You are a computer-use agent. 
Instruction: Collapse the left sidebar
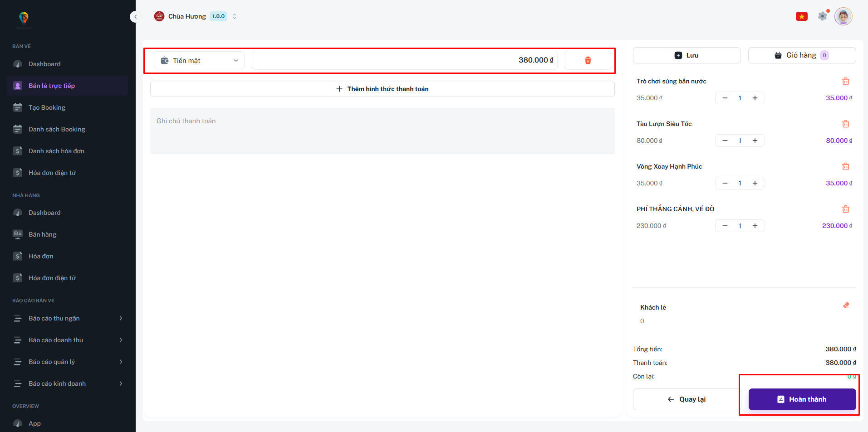[x=135, y=17]
